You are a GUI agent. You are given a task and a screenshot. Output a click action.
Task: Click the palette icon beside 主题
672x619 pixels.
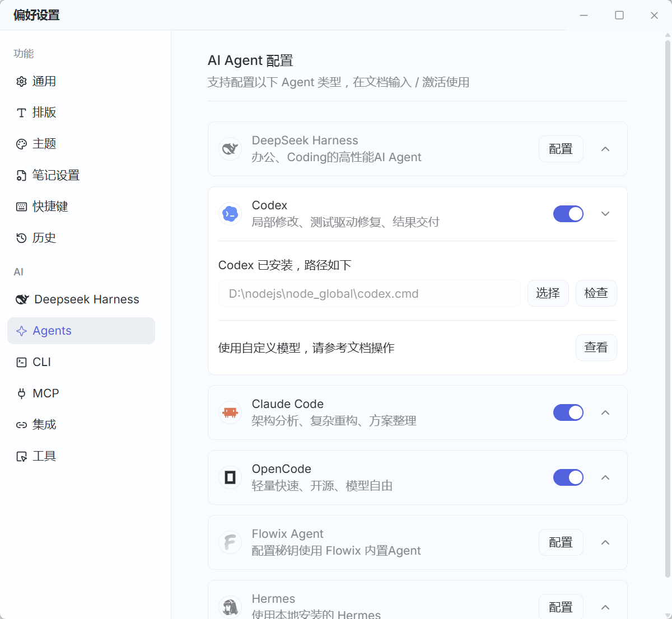coord(21,144)
